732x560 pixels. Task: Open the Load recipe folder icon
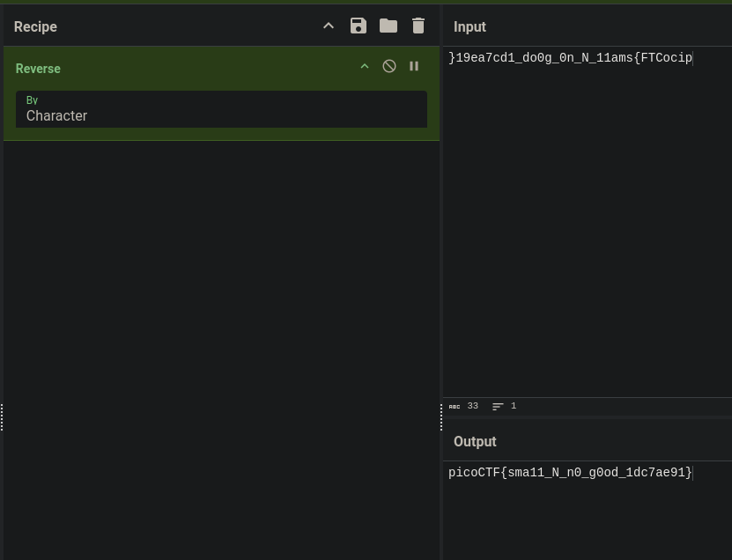click(388, 26)
